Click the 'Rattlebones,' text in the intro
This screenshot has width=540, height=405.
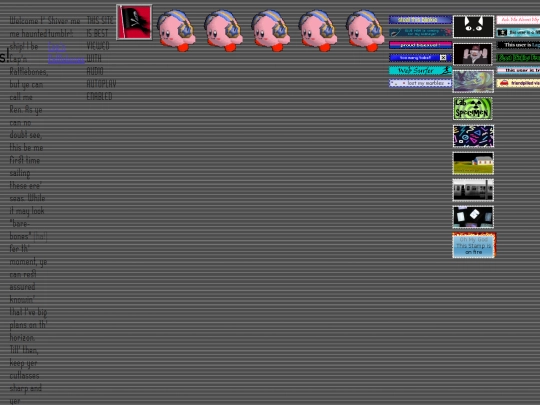tap(29, 72)
